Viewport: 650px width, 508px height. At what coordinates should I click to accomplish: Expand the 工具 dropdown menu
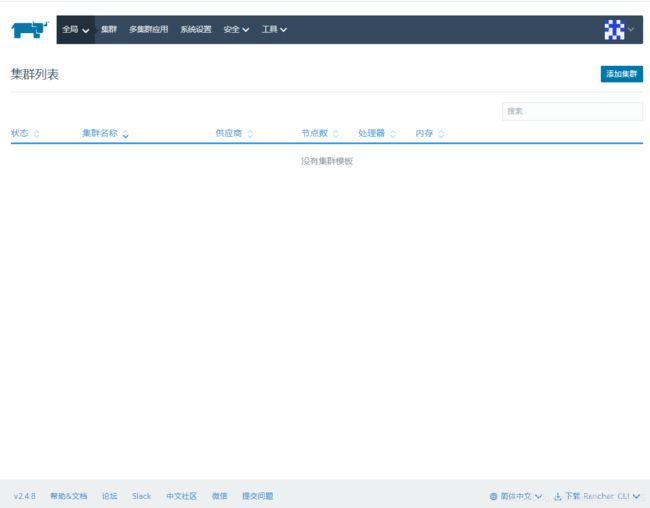(x=274, y=29)
